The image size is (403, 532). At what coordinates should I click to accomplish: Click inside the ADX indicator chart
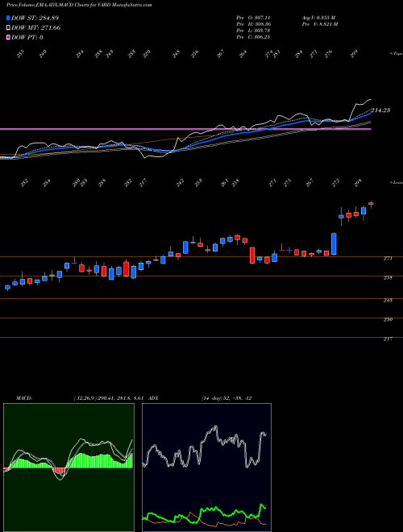[206, 468]
